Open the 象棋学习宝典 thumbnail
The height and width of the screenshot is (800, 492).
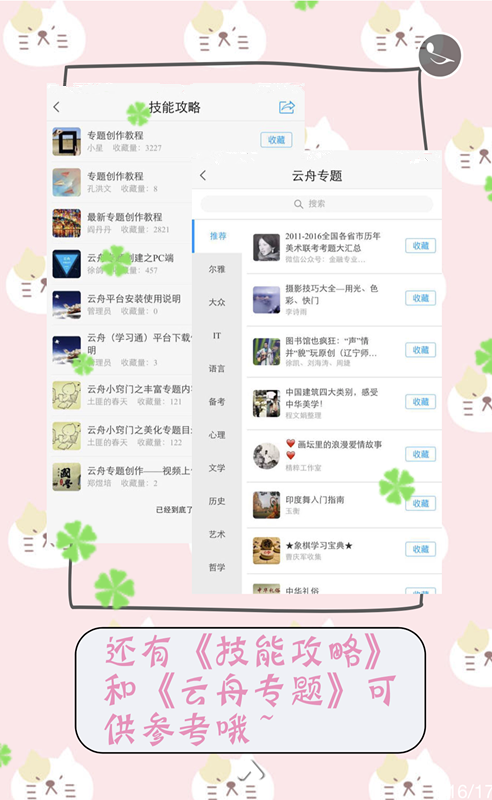tap(266, 550)
